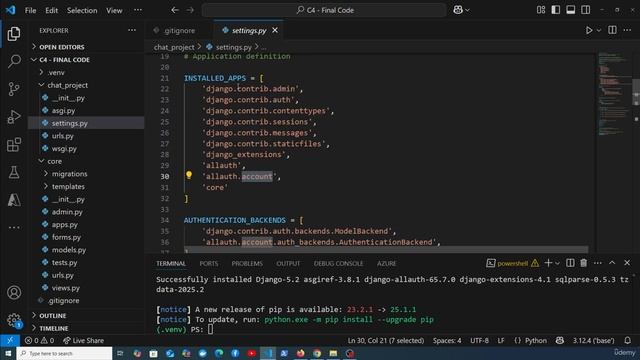Screen dimensions: 640x360
Task: Open the Selection menu
Action: pos(82,10)
